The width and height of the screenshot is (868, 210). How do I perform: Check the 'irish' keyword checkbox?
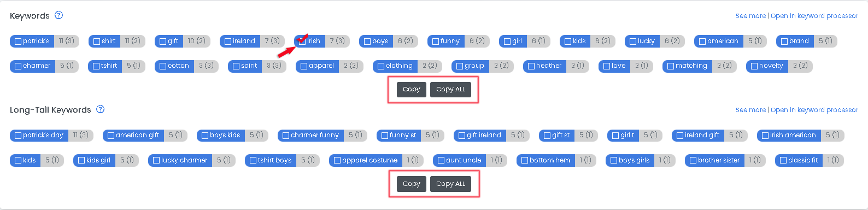302,41
